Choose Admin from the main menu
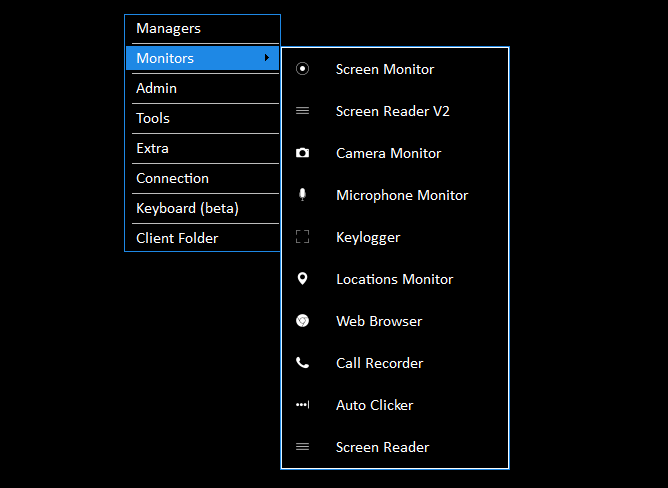Screen dimensions: 668x488 pyautogui.click(x=156, y=88)
